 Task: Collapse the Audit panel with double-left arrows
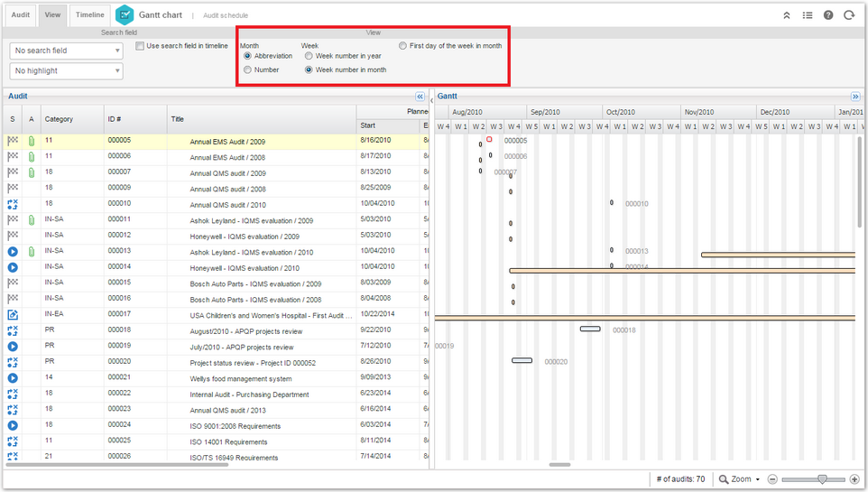420,97
